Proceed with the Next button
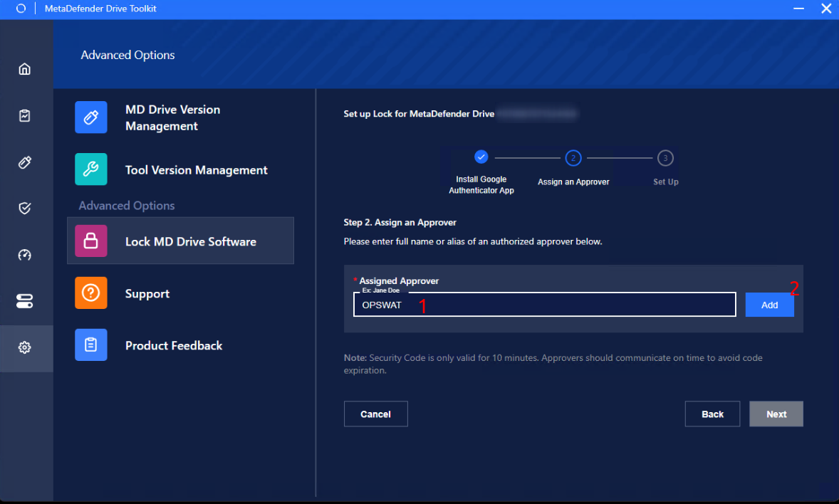This screenshot has width=839, height=504. click(x=776, y=414)
